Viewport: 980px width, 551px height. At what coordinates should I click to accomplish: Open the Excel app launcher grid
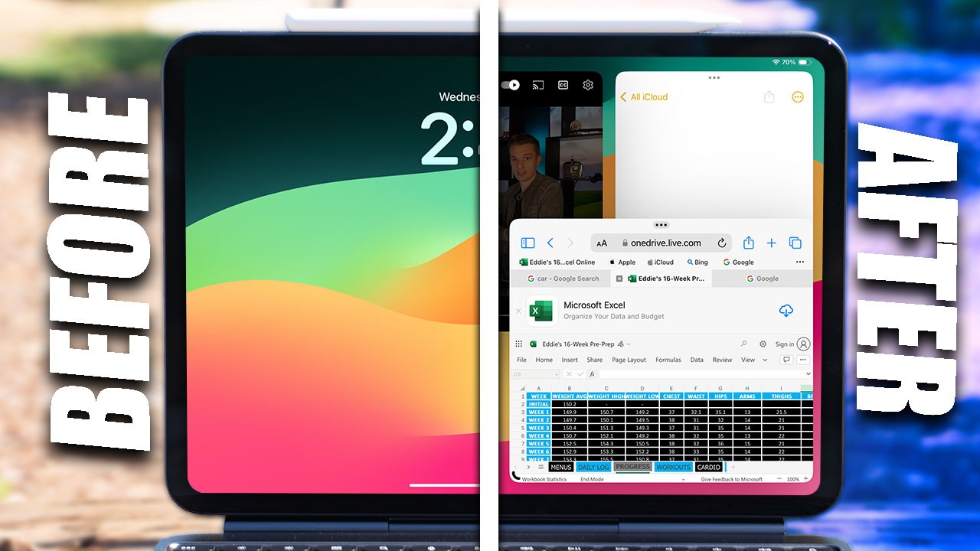click(519, 344)
